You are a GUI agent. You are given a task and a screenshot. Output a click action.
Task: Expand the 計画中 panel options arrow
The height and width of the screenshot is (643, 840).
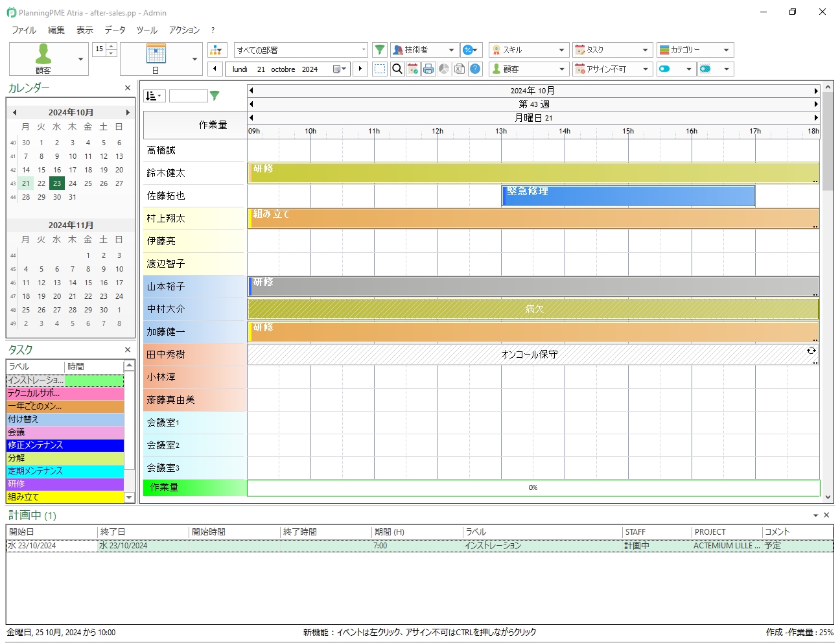(815, 515)
